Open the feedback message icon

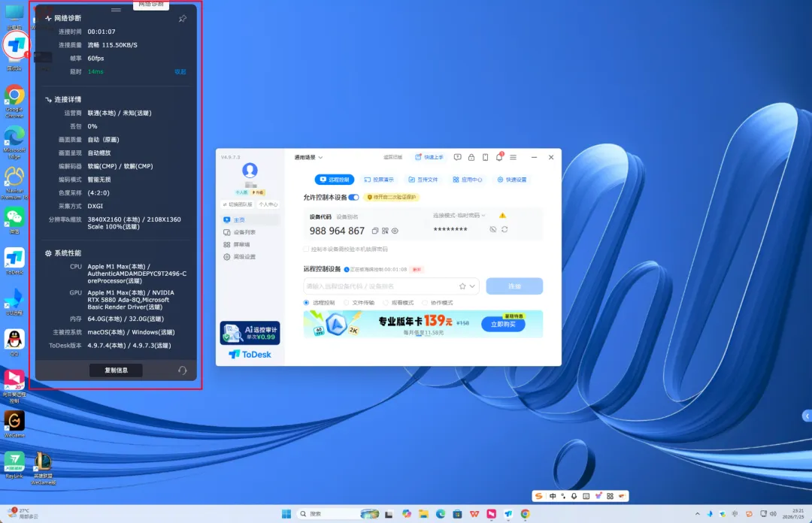tap(457, 157)
